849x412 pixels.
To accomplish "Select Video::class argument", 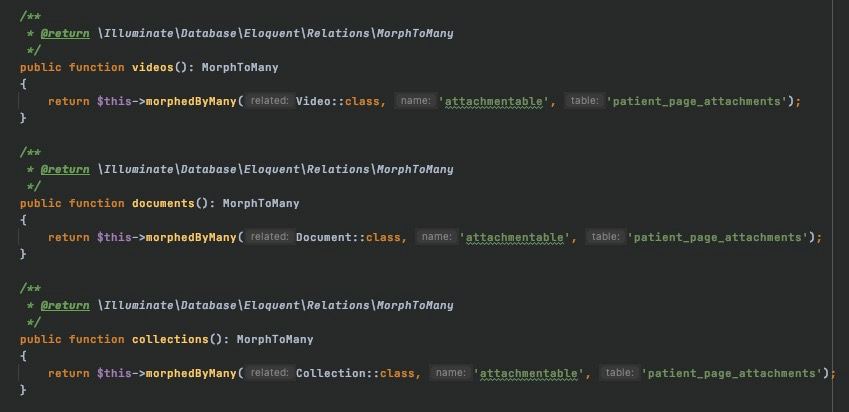I will point(338,101).
